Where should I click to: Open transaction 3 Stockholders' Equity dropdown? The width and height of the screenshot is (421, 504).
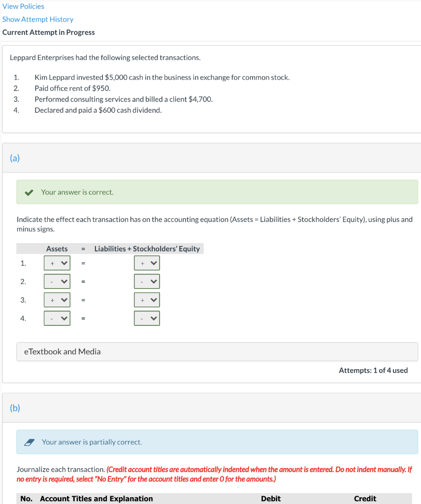147,300
